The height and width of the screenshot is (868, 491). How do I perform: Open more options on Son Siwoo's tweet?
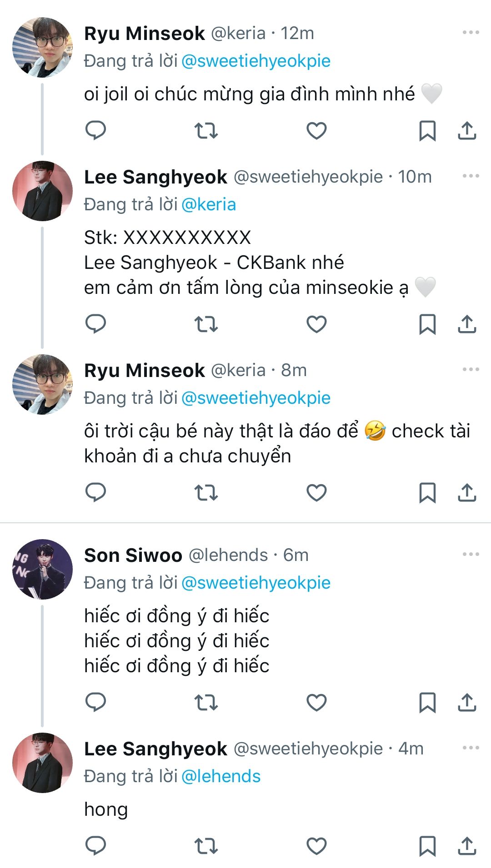[x=471, y=554]
